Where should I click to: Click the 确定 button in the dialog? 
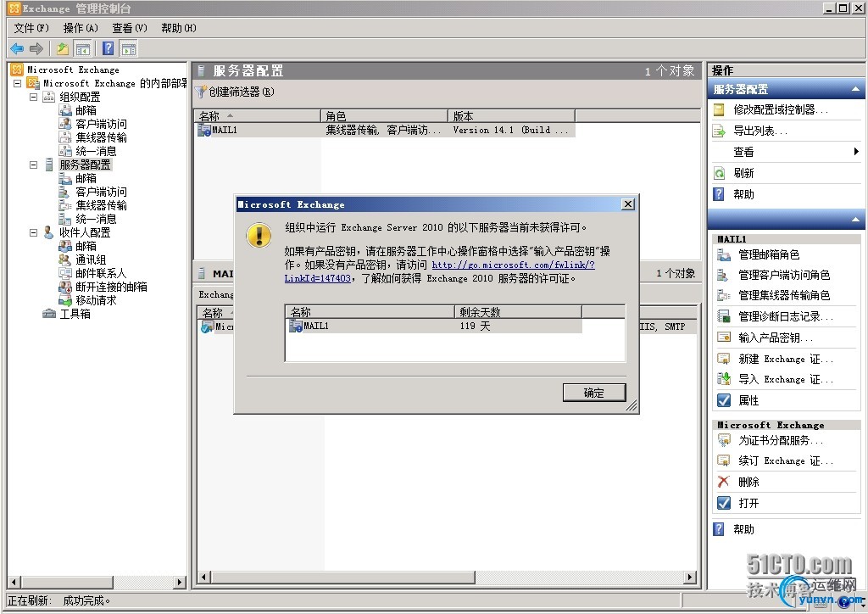pos(594,393)
